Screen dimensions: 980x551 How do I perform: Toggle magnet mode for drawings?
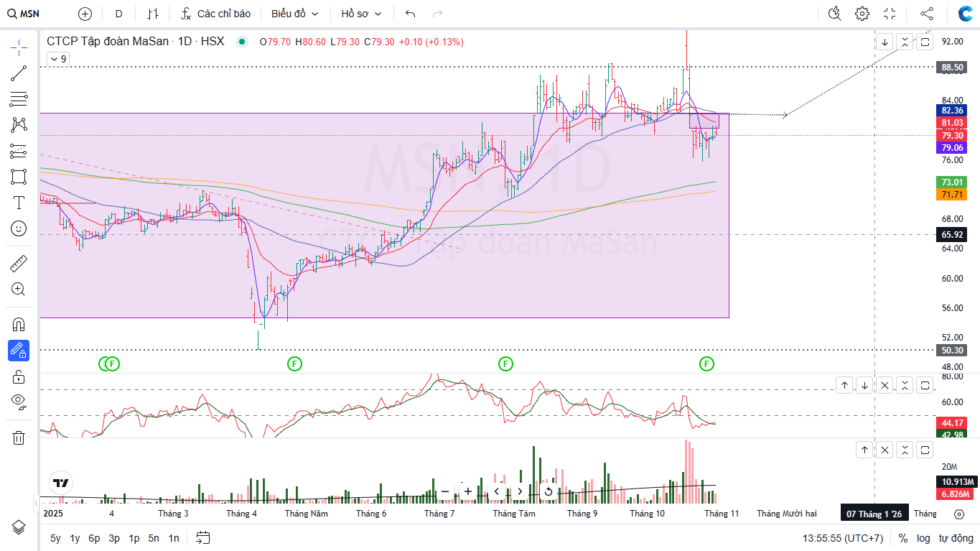[x=19, y=325]
